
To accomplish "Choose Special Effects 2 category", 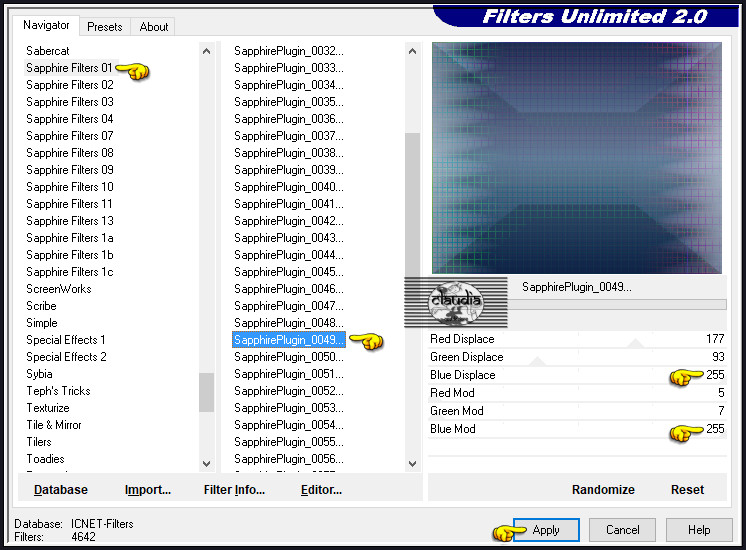I will click(x=66, y=357).
